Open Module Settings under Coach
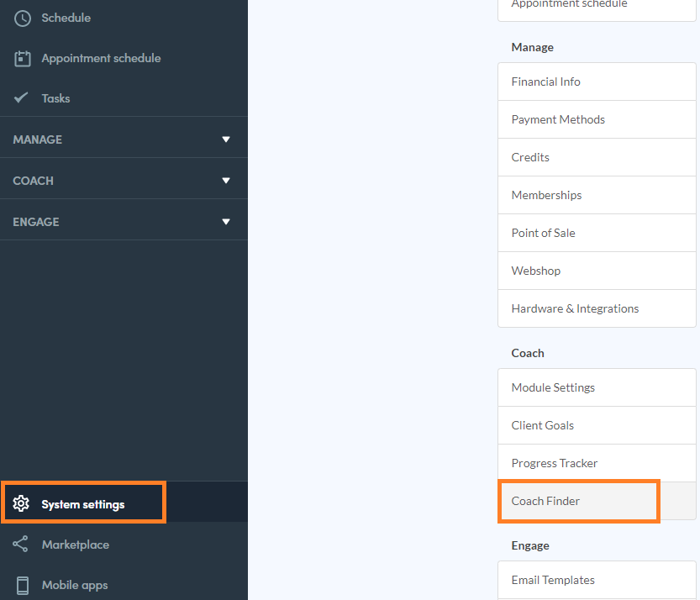The width and height of the screenshot is (700, 600). (x=597, y=387)
